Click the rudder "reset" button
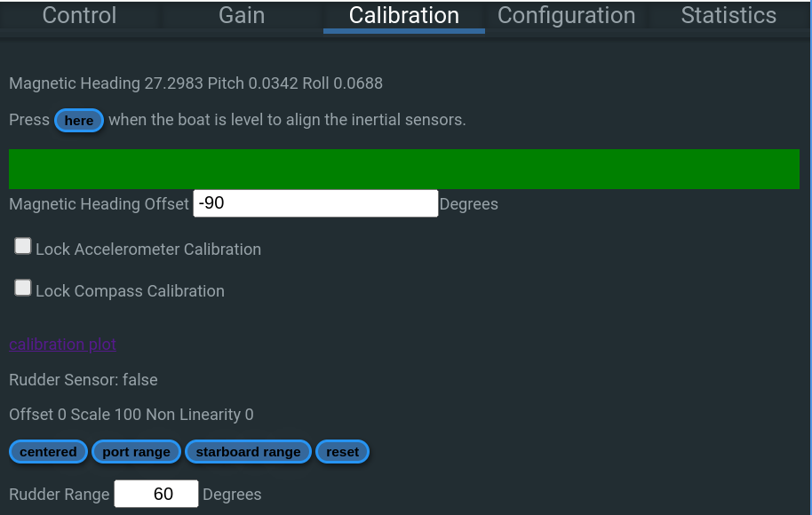Viewport: 812px width, 515px height. (x=342, y=451)
